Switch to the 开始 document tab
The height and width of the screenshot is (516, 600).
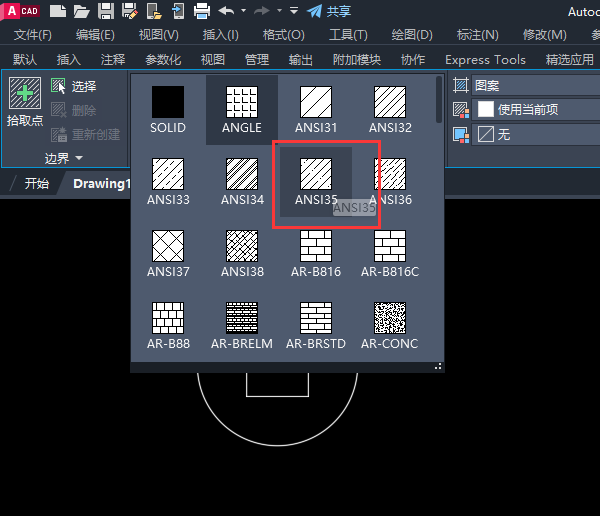coord(37,183)
